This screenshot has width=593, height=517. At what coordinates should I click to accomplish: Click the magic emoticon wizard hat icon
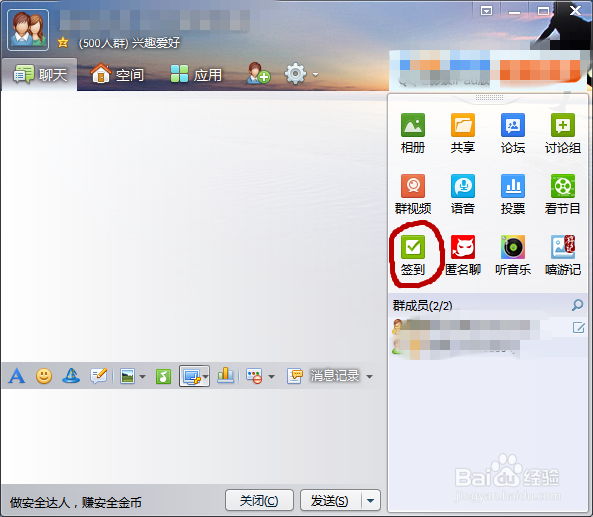(71, 376)
